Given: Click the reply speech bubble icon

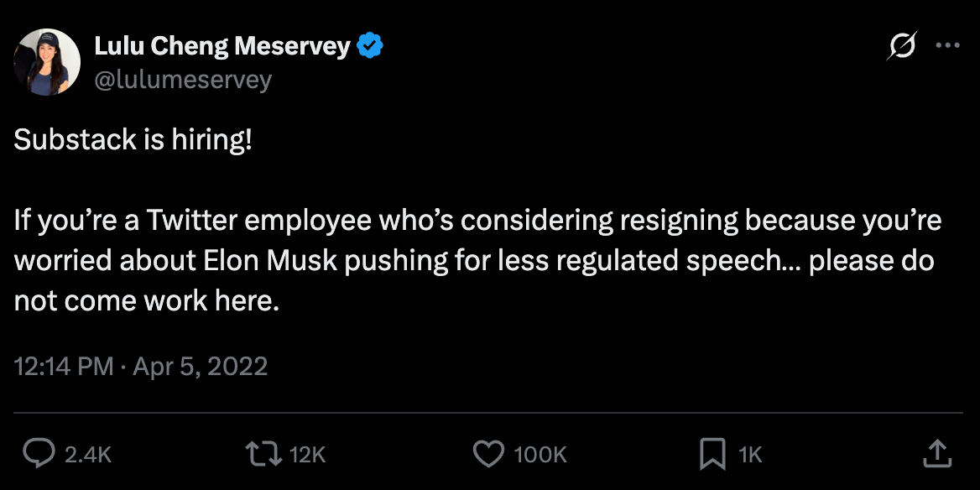Looking at the screenshot, I should pyautogui.click(x=38, y=454).
